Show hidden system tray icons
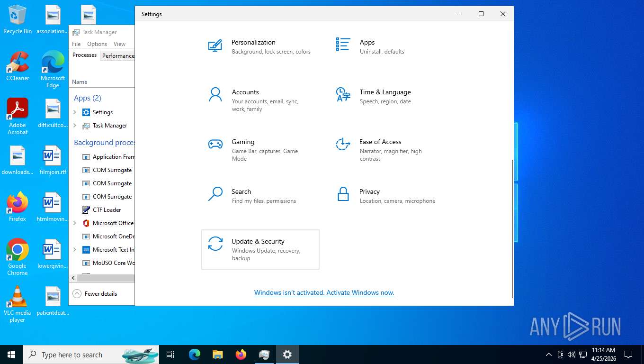This screenshot has width=644, height=364. tap(549, 355)
